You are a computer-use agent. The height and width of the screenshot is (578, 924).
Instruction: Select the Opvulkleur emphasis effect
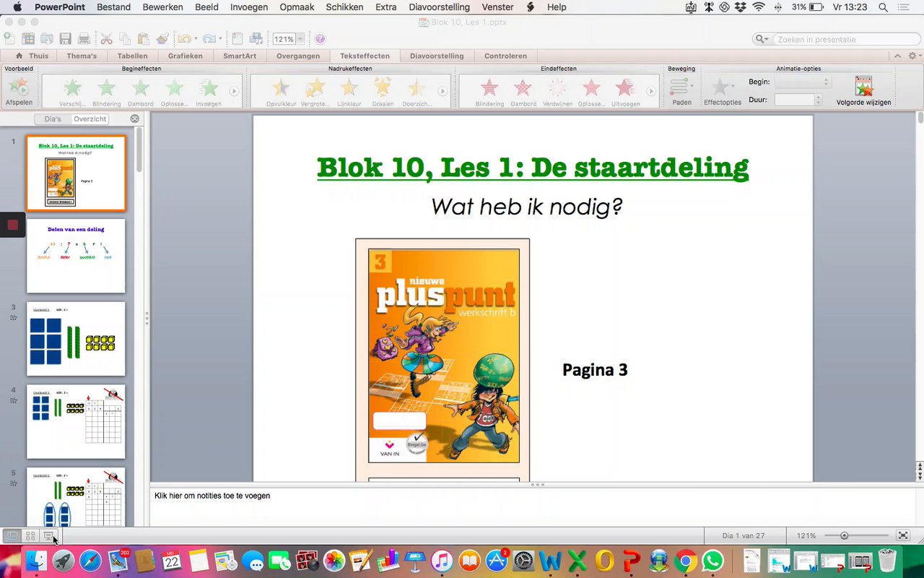pyautogui.click(x=281, y=88)
